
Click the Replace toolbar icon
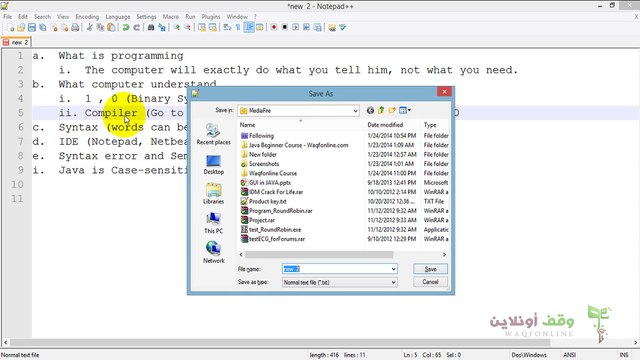coord(162,28)
